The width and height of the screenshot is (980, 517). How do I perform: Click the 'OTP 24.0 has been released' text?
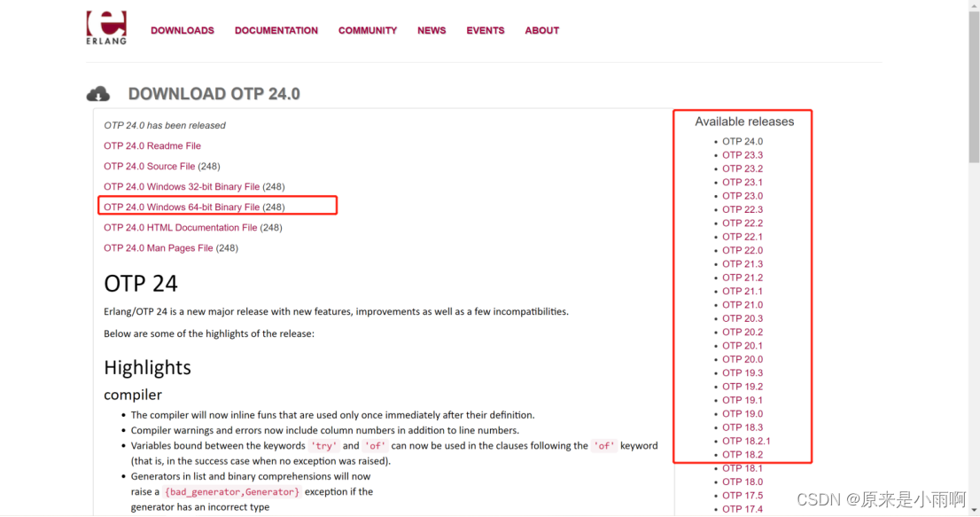[x=165, y=126]
